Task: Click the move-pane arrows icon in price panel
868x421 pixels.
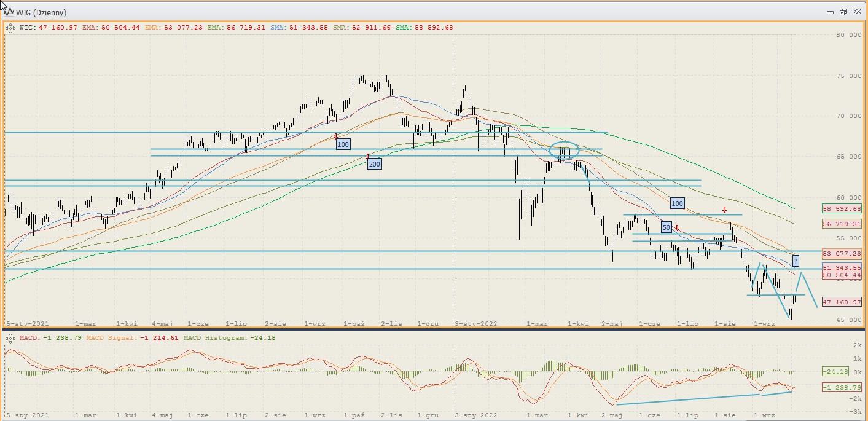Action: [x=10, y=28]
